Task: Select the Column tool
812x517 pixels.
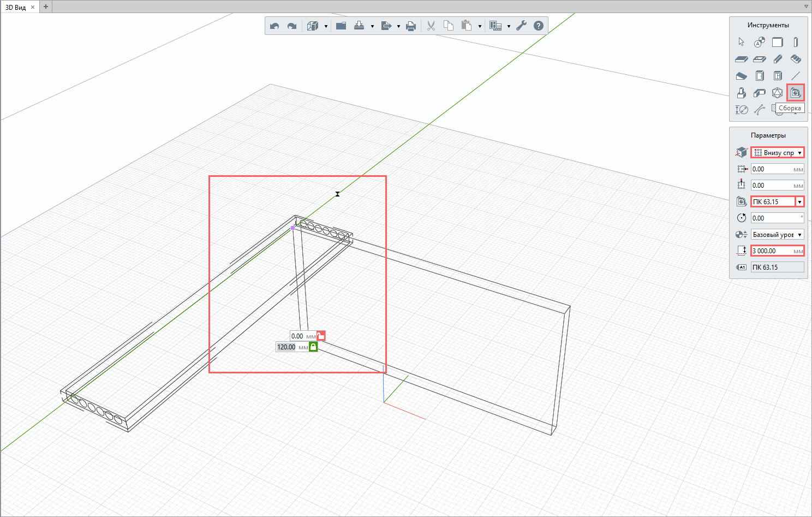Action: pos(796,42)
